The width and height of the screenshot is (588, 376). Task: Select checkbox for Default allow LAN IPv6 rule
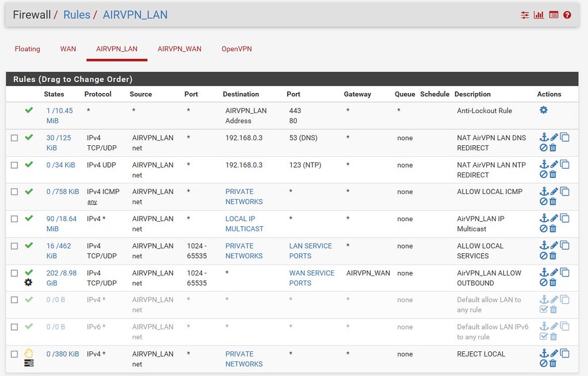(14, 327)
